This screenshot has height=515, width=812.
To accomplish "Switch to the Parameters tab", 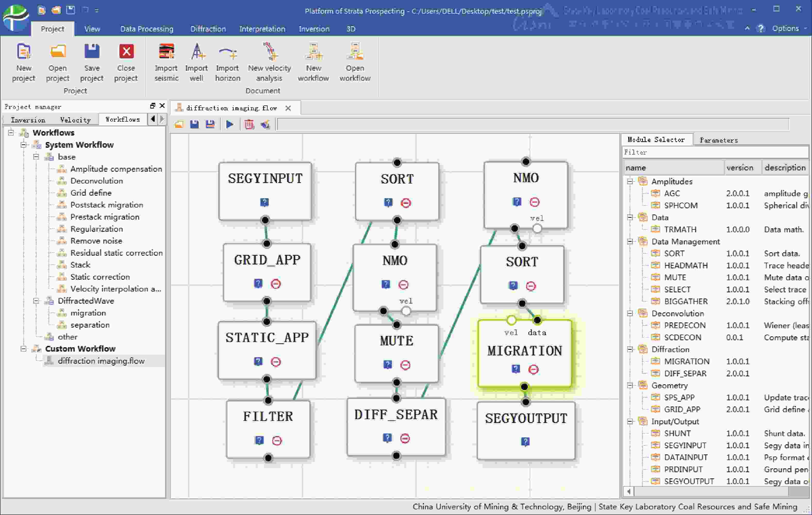I will [718, 140].
